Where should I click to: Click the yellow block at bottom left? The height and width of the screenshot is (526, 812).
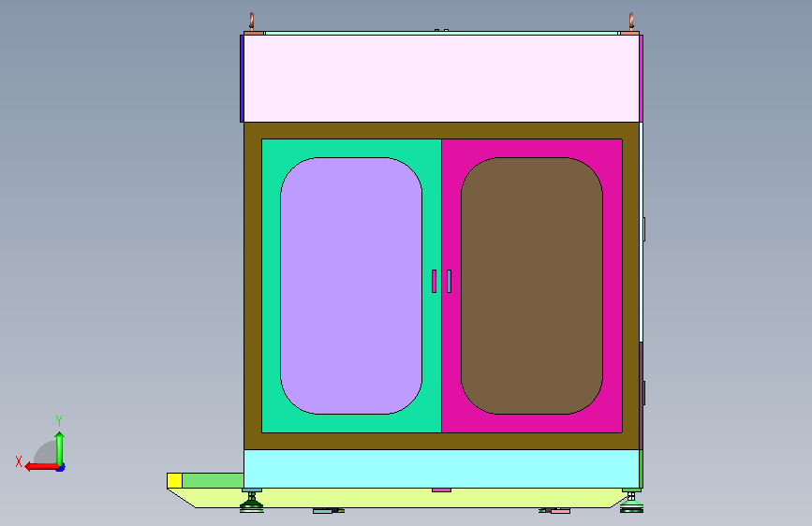pyautogui.click(x=174, y=480)
